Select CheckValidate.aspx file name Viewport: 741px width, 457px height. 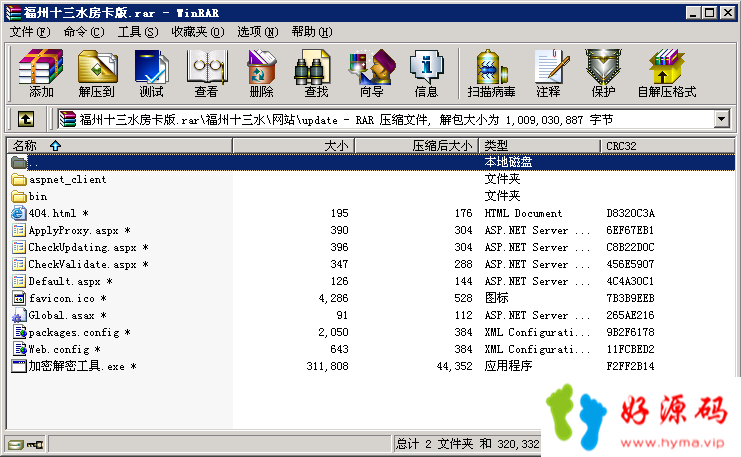pyautogui.click(x=82, y=265)
